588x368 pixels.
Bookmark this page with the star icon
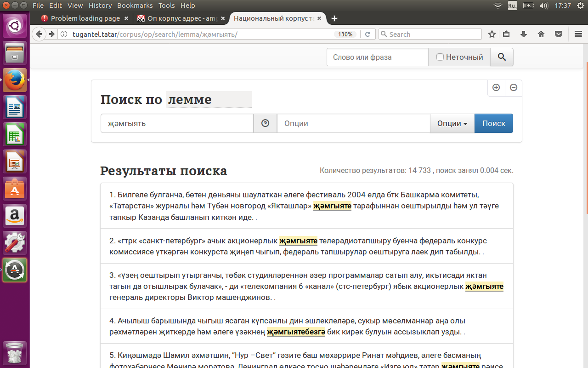point(492,34)
